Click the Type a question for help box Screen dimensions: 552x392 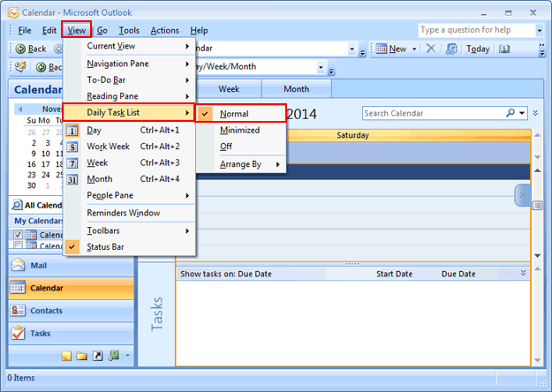(477, 30)
